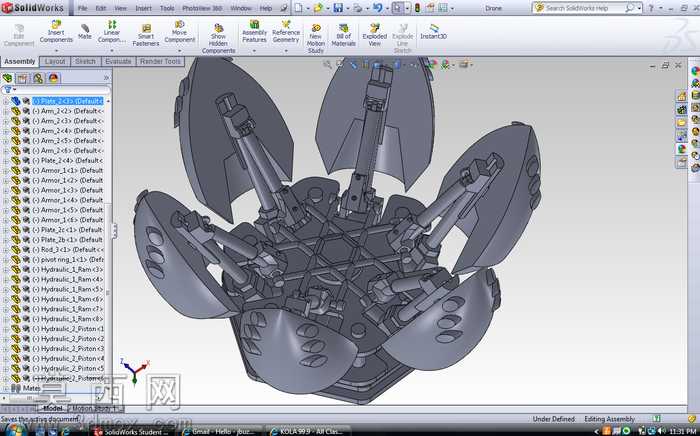Toggle the Instant3D mode
This screenshot has height=436, width=700.
433,31
